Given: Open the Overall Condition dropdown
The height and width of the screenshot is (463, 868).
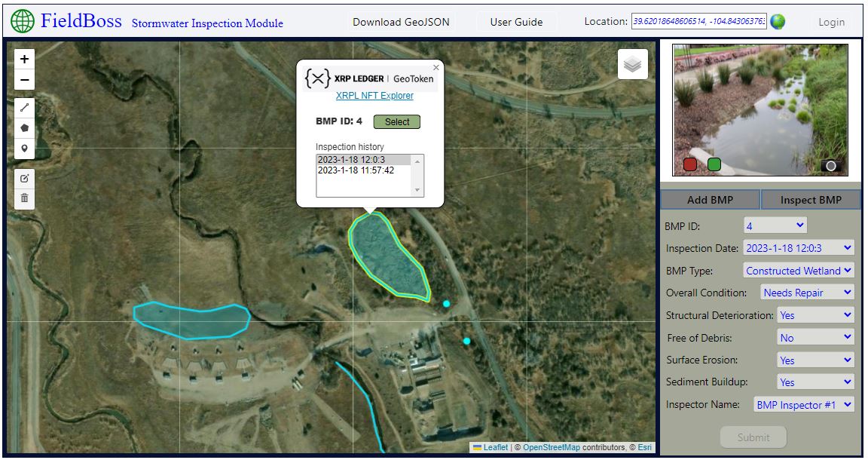Looking at the screenshot, I should pos(806,292).
